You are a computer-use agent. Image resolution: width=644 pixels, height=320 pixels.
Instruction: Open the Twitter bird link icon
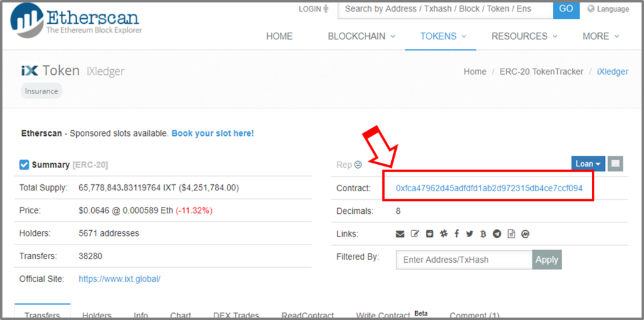point(470,234)
